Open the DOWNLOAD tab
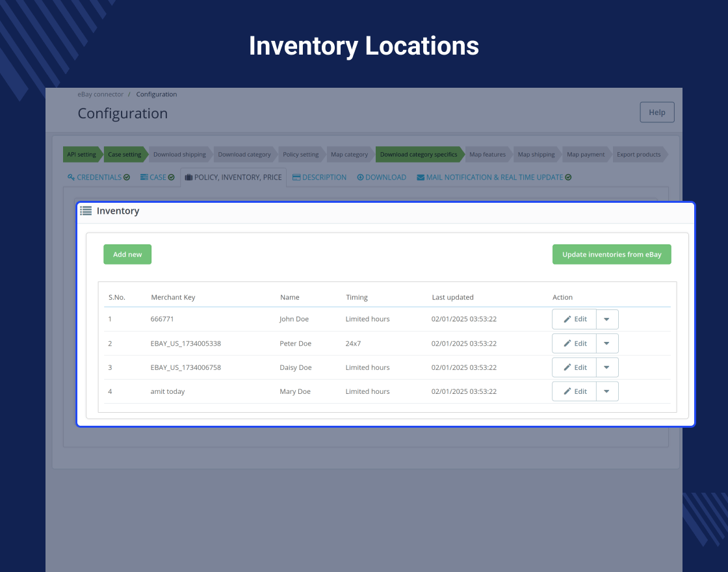728x572 pixels. pos(382,177)
